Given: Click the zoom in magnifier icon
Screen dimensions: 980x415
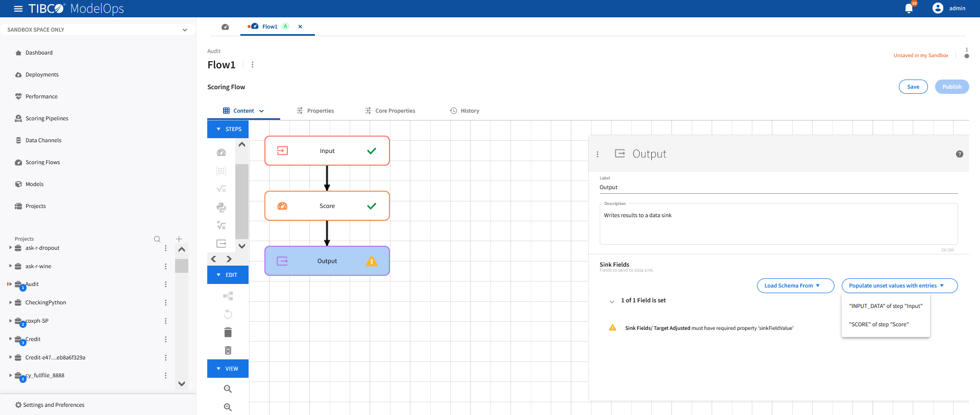Looking at the screenshot, I should [228, 407].
